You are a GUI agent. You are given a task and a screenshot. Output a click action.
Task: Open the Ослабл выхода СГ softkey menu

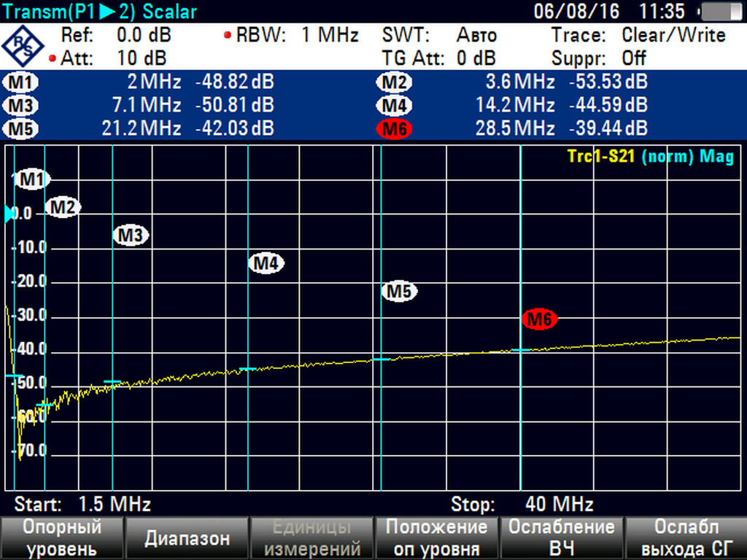686,538
